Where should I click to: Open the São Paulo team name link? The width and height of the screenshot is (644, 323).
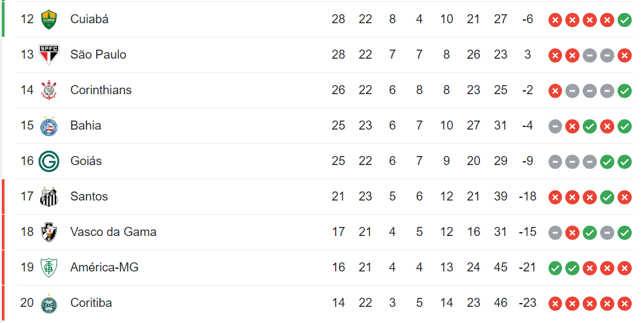pyautogui.click(x=98, y=55)
